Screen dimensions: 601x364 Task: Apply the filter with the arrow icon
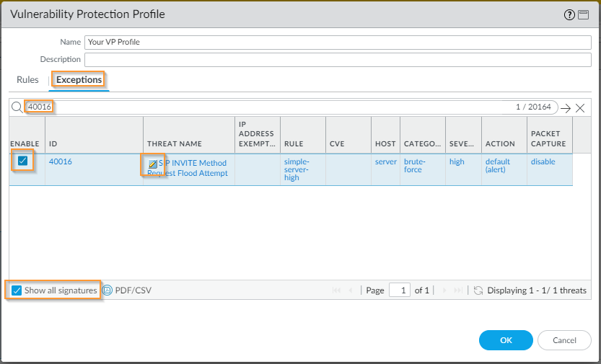pyautogui.click(x=566, y=108)
